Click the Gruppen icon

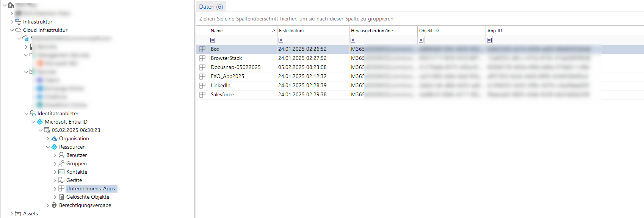pyautogui.click(x=61, y=163)
